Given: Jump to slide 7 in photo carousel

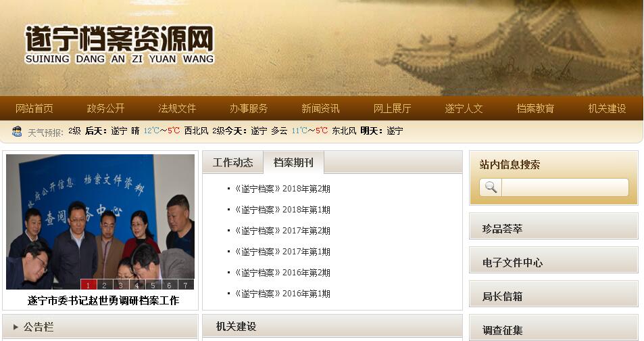Looking at the screenshot, I should pos(186,285).
